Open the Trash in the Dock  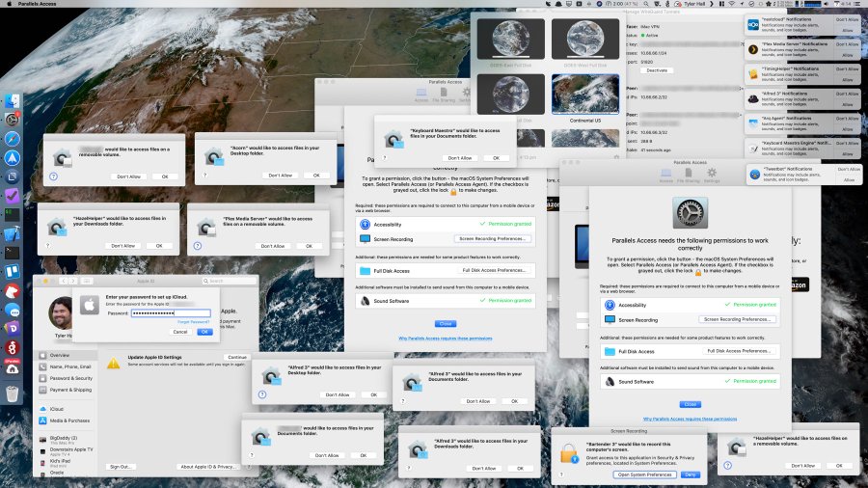(13, 393)
